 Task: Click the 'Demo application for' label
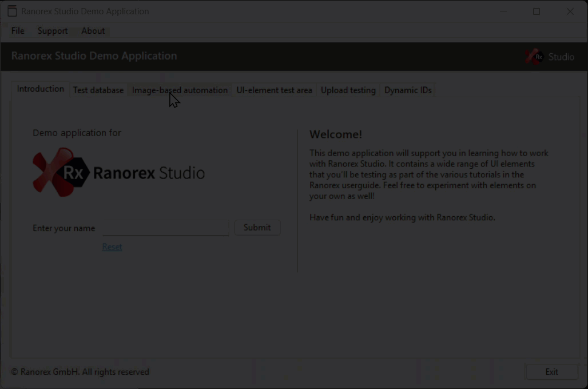pyautogui.click(x=77, y=133)
